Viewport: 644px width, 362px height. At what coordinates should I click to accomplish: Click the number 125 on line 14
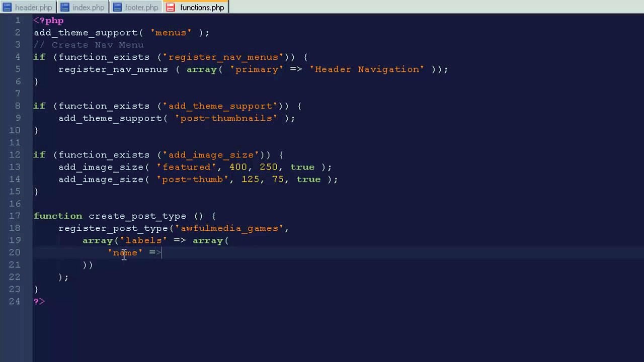(x=250, y=179)
